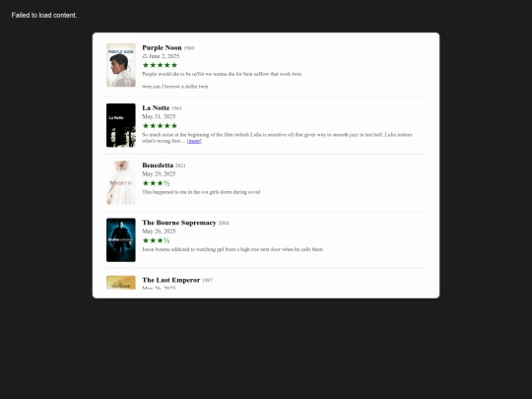Click the Benedetta title

point(158,166)
